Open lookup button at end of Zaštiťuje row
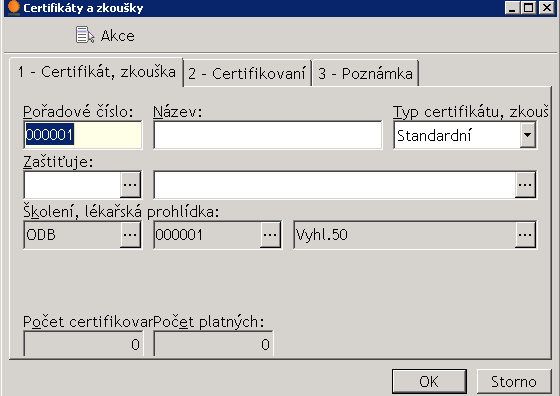Screen dimensions: 560x396 [525, 185]
